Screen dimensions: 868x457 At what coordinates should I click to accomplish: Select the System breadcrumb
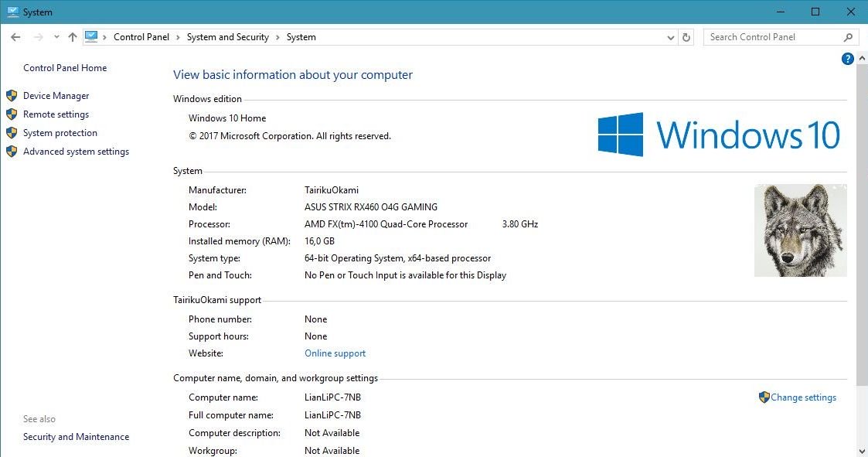coord(301,37)
